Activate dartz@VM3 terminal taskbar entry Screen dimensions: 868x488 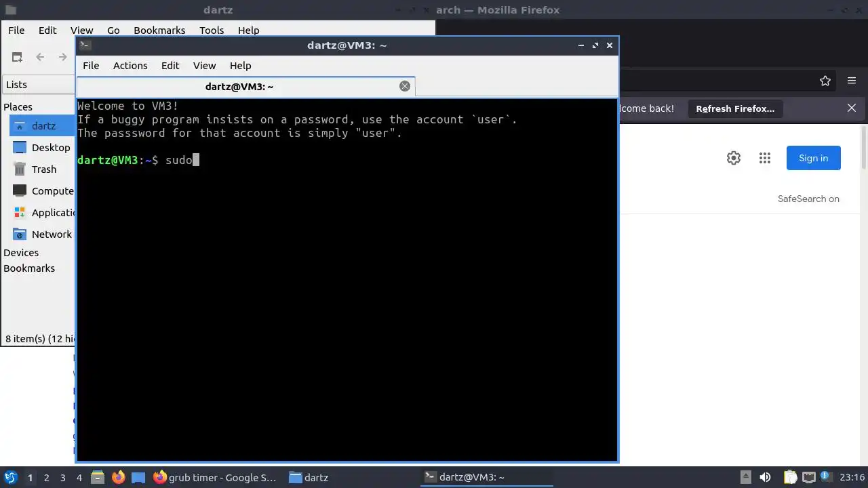pyautogui.click(x=487, y=477)
